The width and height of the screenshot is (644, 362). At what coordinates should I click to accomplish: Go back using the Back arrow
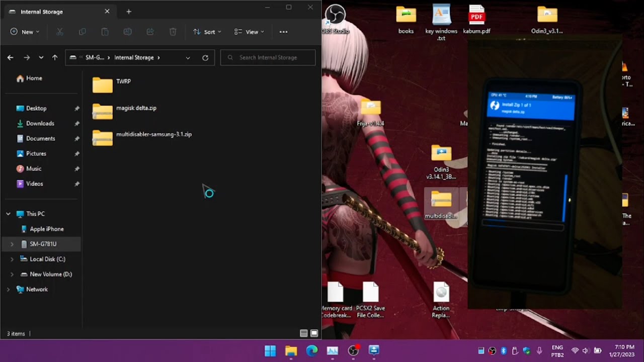tap(10, 57)
